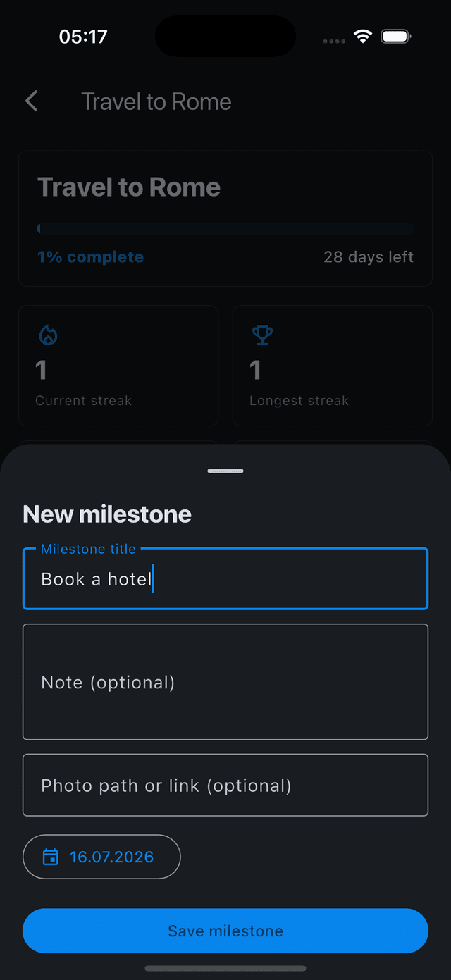The height and width of the screenshot is (980, 451).
Task: Tap the Wi-Fi status icon
Action: click(363, 37)
